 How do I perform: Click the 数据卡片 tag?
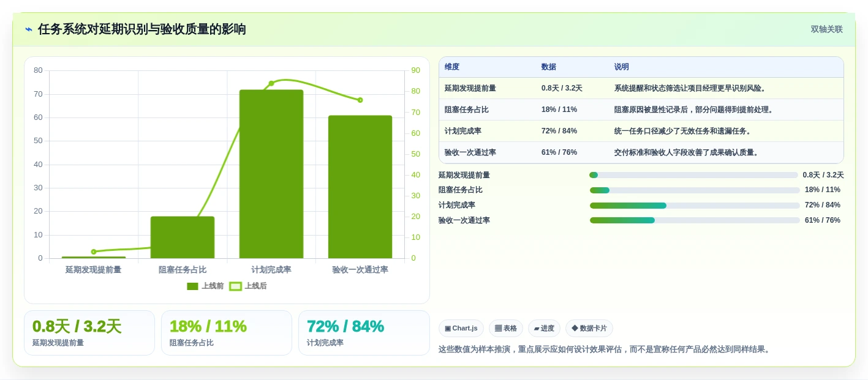tap(589, 329)
